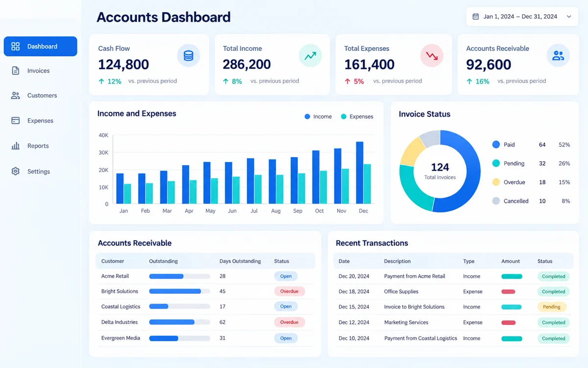Click the Outstanding column header
The height and width of the screenshot is (368, 588).
pos(163,261)
